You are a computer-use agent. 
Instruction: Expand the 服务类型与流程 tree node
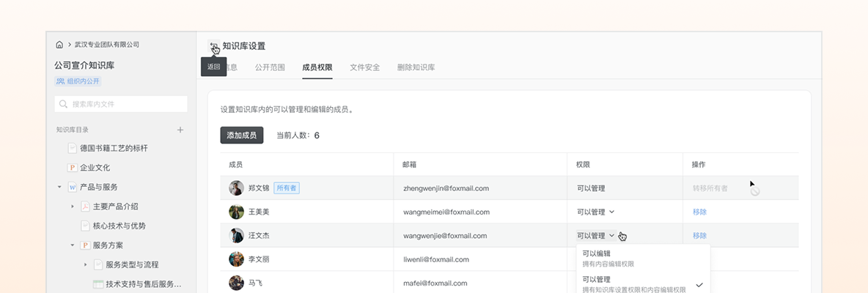(86, 264)
